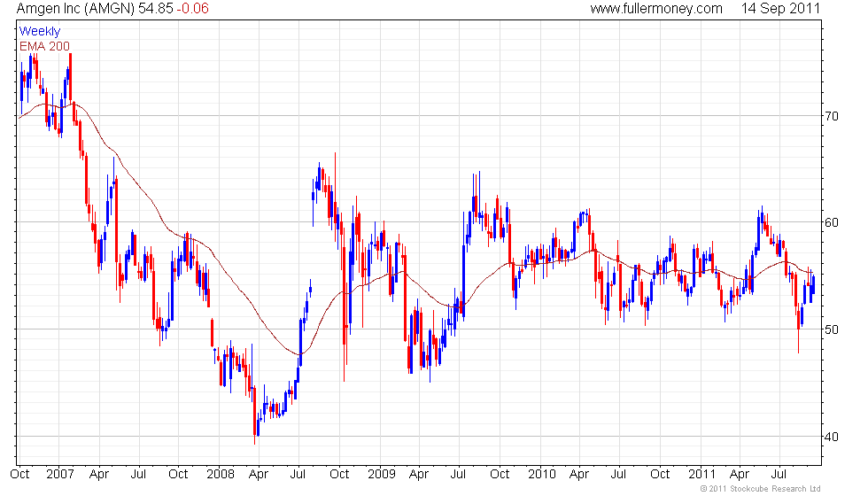Click the October 2010 time axis label
Image resolution: width=868 pixels, height=496 pixels.
[660, 475]
